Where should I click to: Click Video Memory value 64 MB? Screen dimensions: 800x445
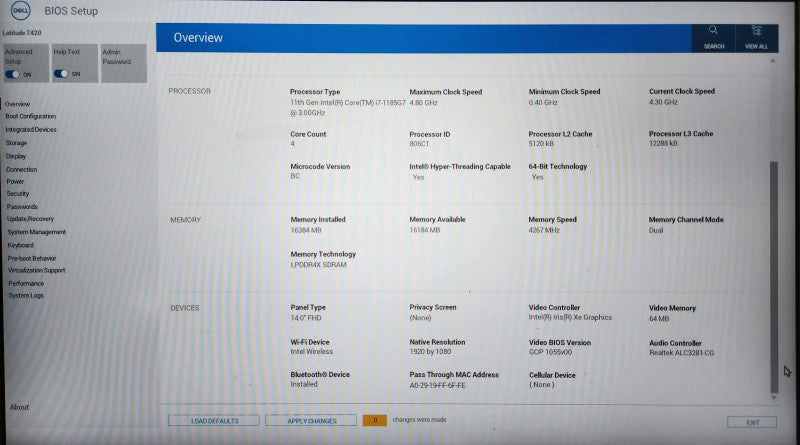[x=659, y=318]
